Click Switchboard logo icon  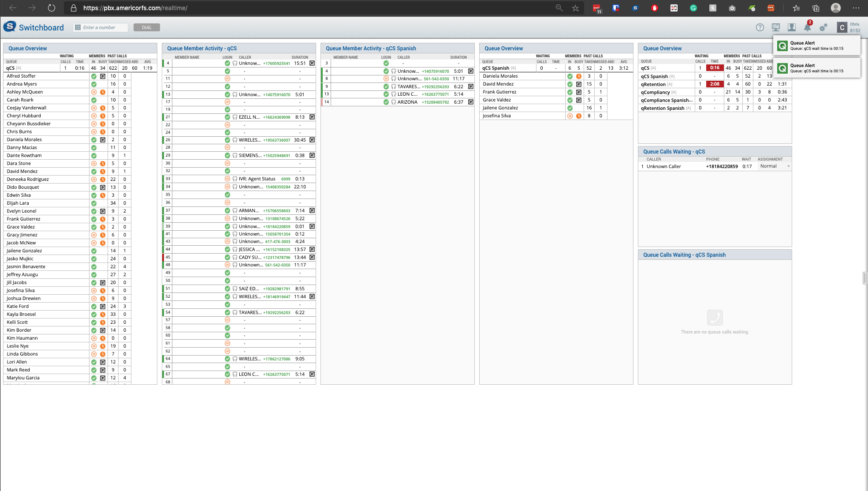[10, 27]
